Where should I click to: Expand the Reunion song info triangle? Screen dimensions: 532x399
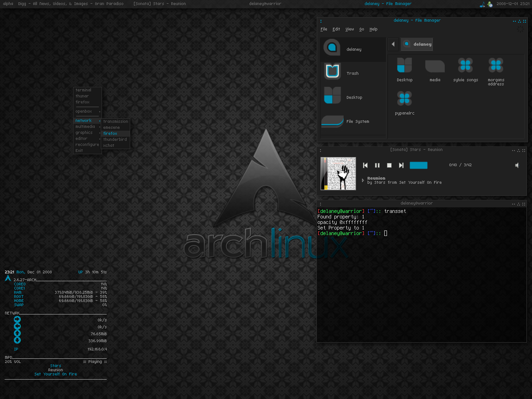tap(363, 180)
